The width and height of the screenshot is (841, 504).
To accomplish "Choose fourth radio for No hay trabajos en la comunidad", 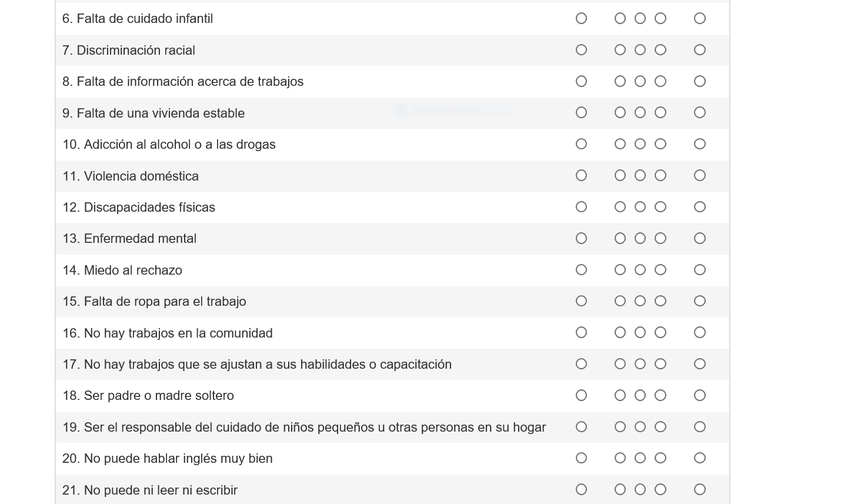I will tap(660, 333).
